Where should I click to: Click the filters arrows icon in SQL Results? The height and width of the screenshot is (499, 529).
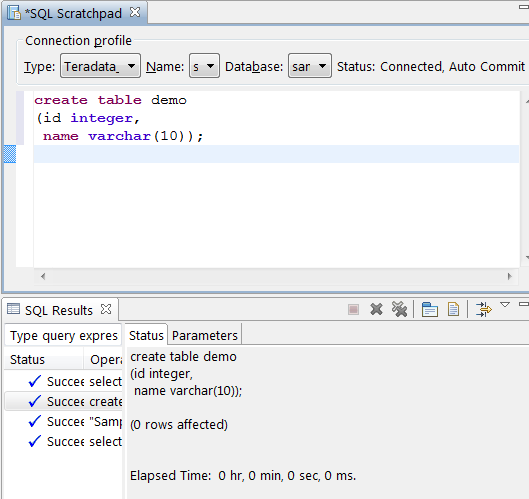tap(483, 309)
